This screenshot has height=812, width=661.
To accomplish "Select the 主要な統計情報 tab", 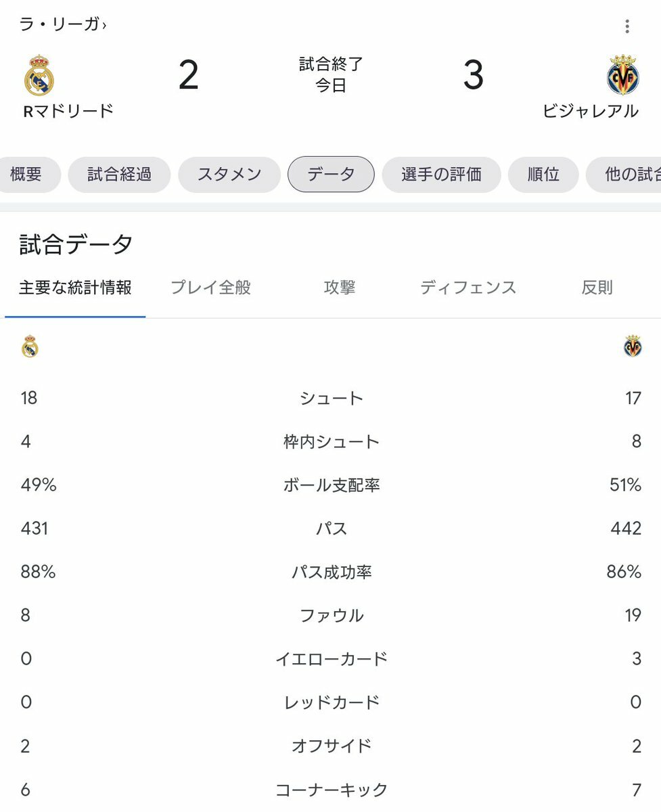I will click(x=75, y=288).
